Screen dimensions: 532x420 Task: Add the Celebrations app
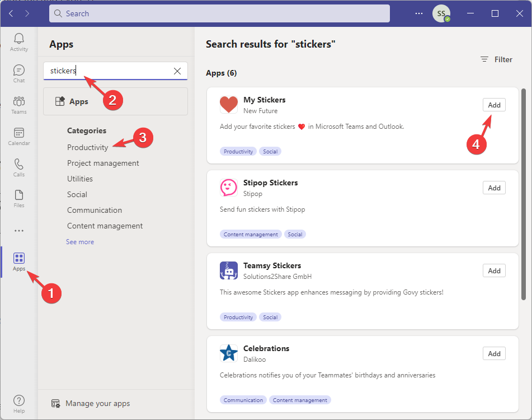tap(494, 353)
